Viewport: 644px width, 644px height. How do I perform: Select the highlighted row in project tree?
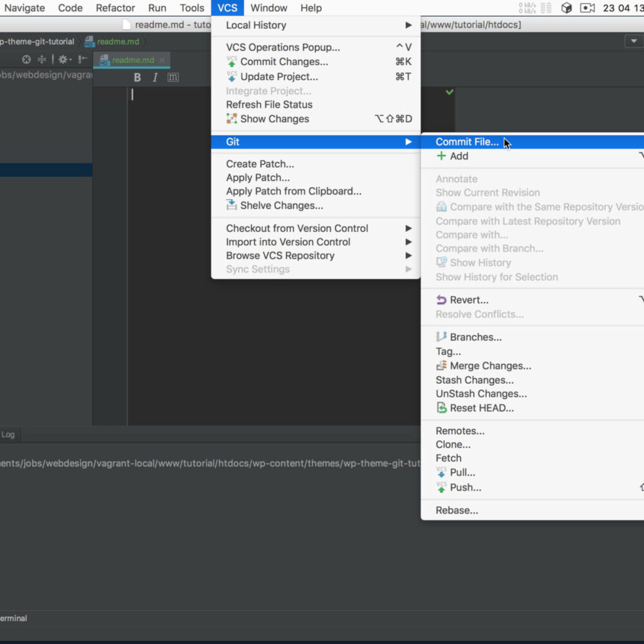pyautogui.click(x=46, y=170)
